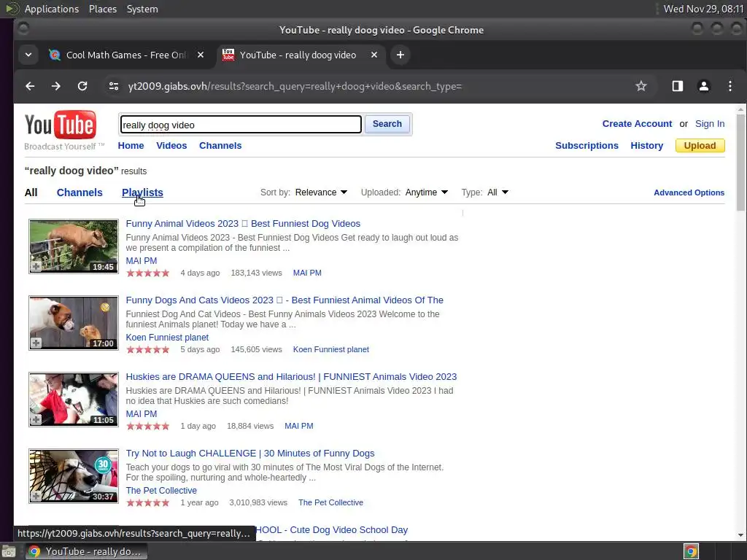Click MAI PM link beside 183,143 views

click(x=307, y=273)
